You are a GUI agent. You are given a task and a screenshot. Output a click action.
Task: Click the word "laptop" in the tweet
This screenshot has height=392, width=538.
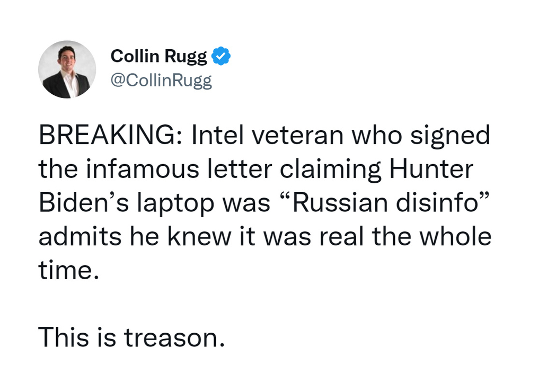[175, 203]
